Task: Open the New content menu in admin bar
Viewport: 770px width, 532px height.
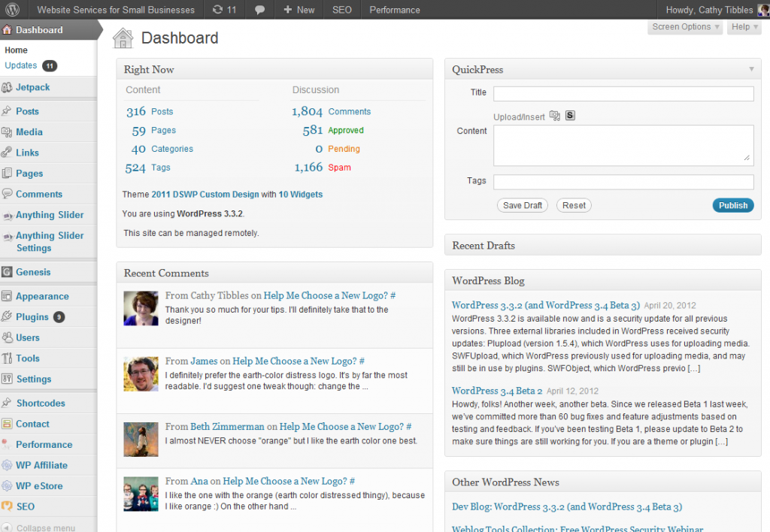Action: (x=299, y=10)
